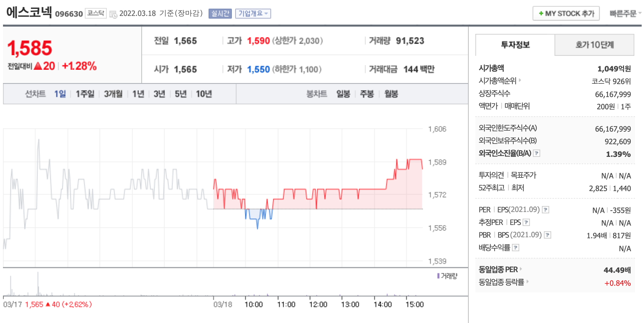The image size is (644, 323).
Task: Click the 목표주가 label
Action: click(x=524, y=175)
